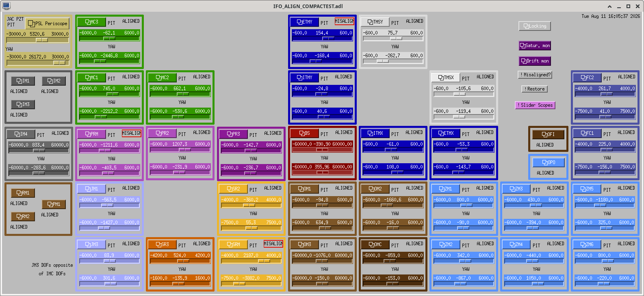Open the ITMY related display
Image resolution: width=644 pixels, height=296 pixels.
click(x=304, y=78)
